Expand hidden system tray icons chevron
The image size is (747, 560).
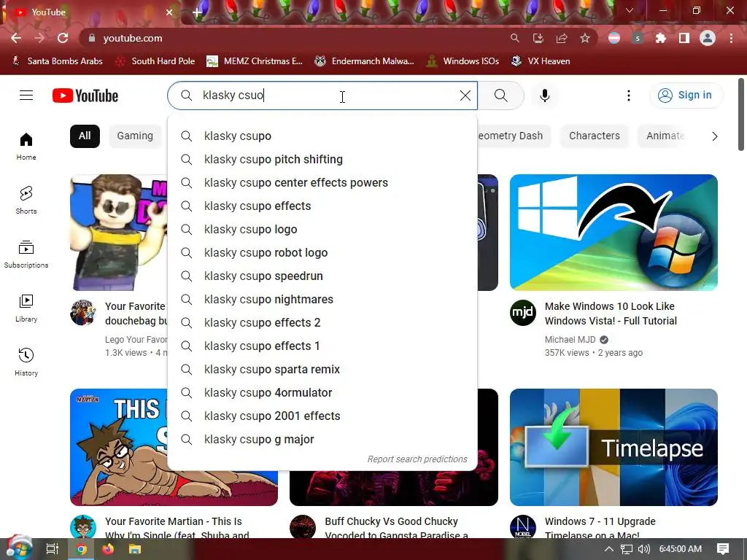click(x=609, y=549)
